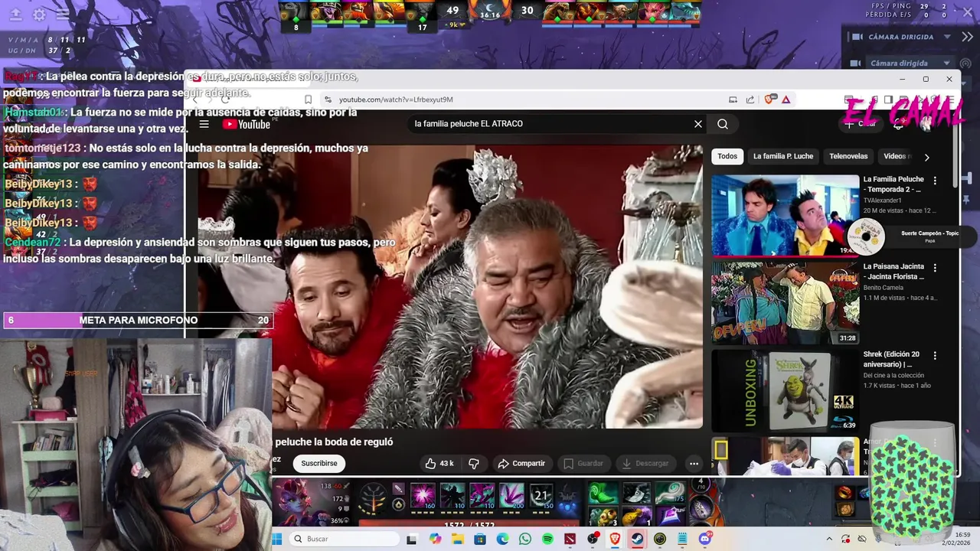Select the Videos filter chip
This screenshot has height=551, width=980.
(896, 156)
